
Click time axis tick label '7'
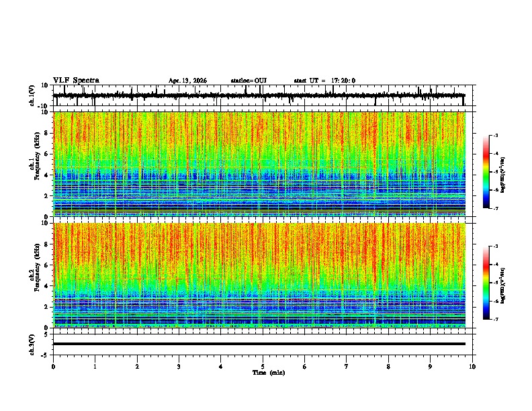coord(347,367)
